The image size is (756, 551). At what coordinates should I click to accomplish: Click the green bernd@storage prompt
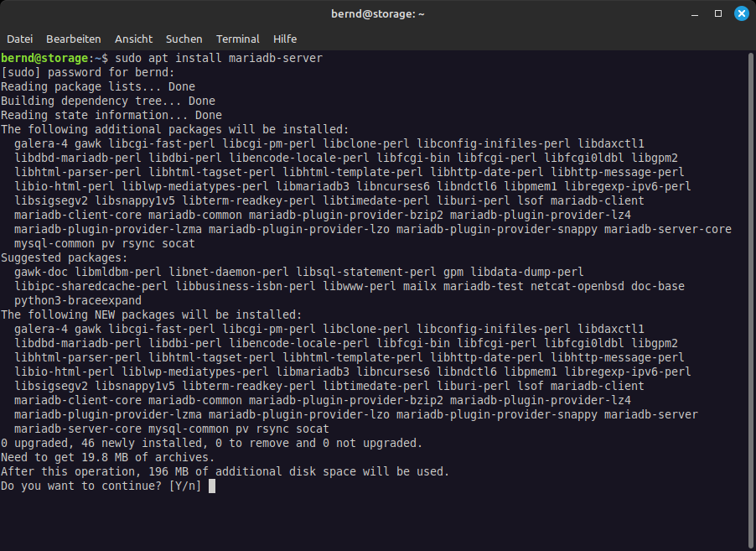[x=44, y=59]
